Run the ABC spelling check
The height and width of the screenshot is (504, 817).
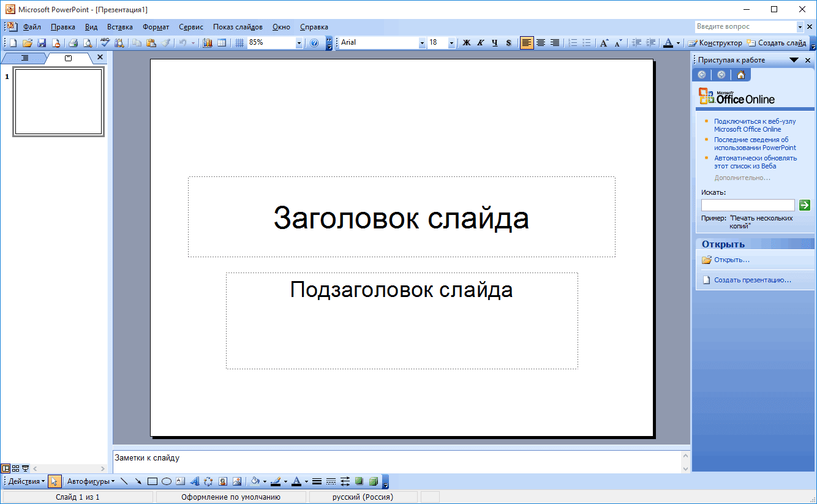pyautogui.click(x=105, y=43)
